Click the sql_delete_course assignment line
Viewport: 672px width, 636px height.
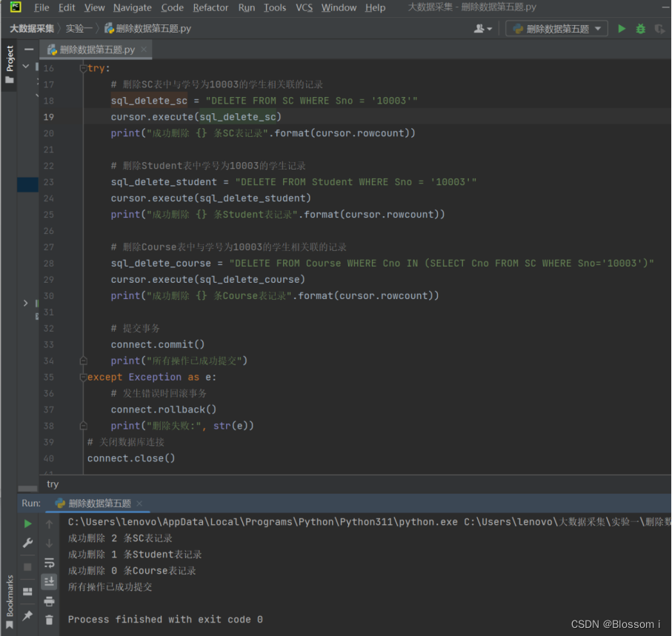382,264
